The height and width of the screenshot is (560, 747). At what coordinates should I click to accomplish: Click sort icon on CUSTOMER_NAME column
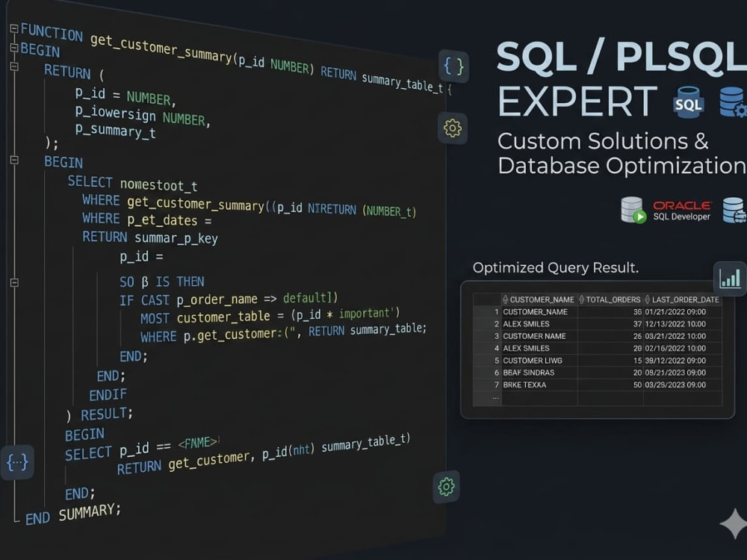(505, 299)
